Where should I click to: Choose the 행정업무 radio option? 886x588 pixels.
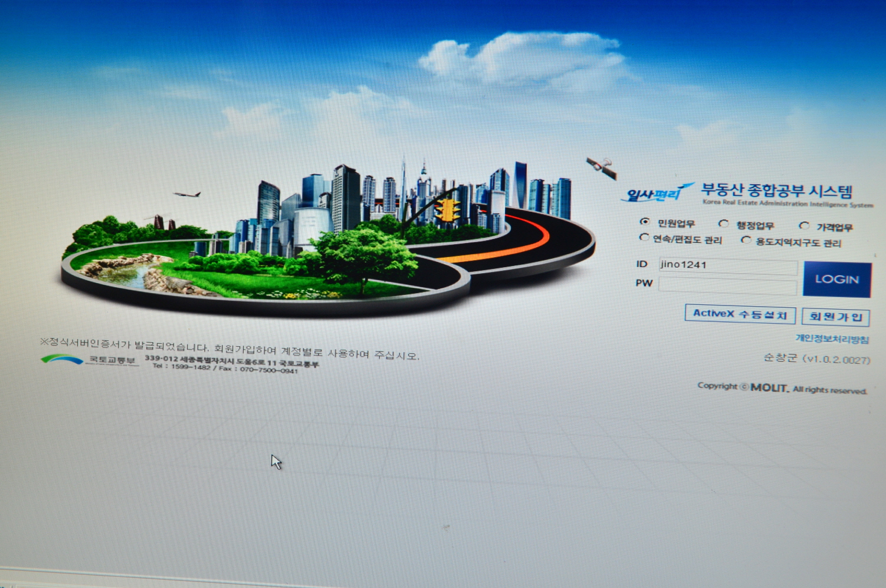point(723,224)
